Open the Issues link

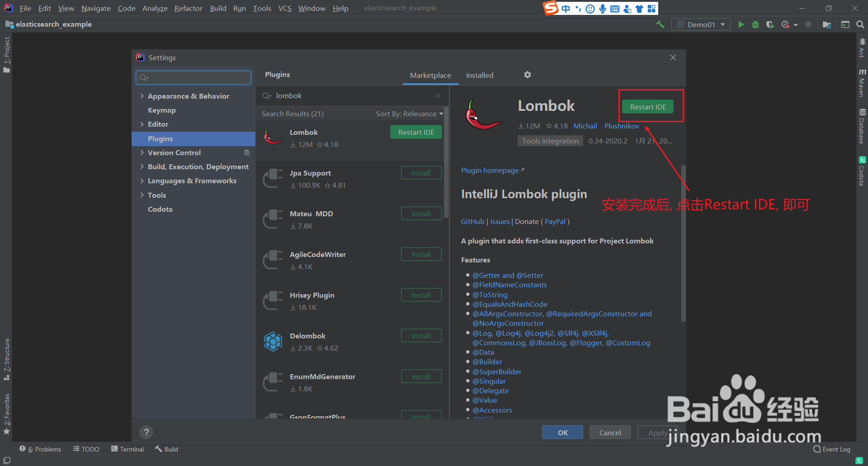[x=500, y=221]
